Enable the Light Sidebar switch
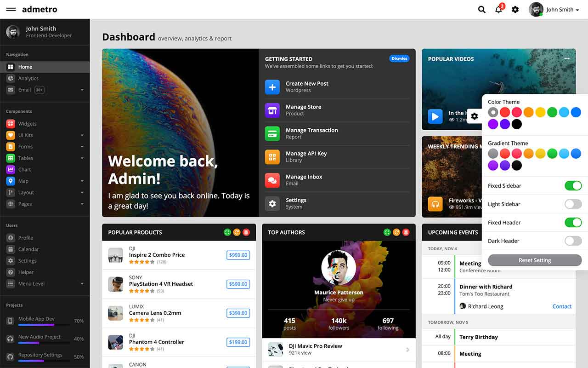Screen dimensions: 588x368 [x=573, y=204]
